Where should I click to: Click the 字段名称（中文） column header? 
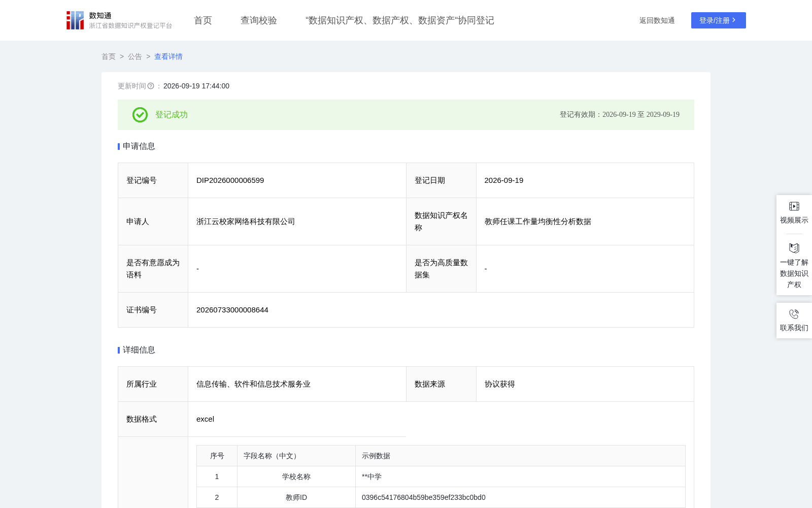tap(296, 456)
